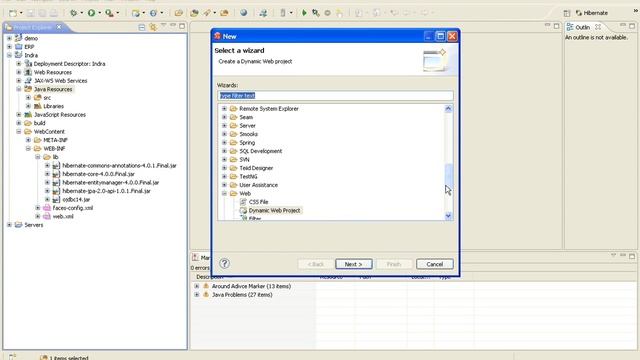Select the ERP project
Screen dimensions: 640x360
point(29,47)
